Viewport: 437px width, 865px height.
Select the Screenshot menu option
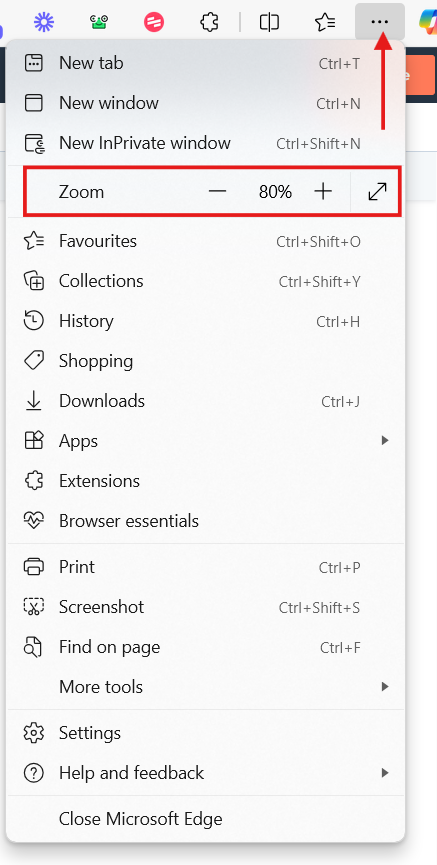click(205, 607)
